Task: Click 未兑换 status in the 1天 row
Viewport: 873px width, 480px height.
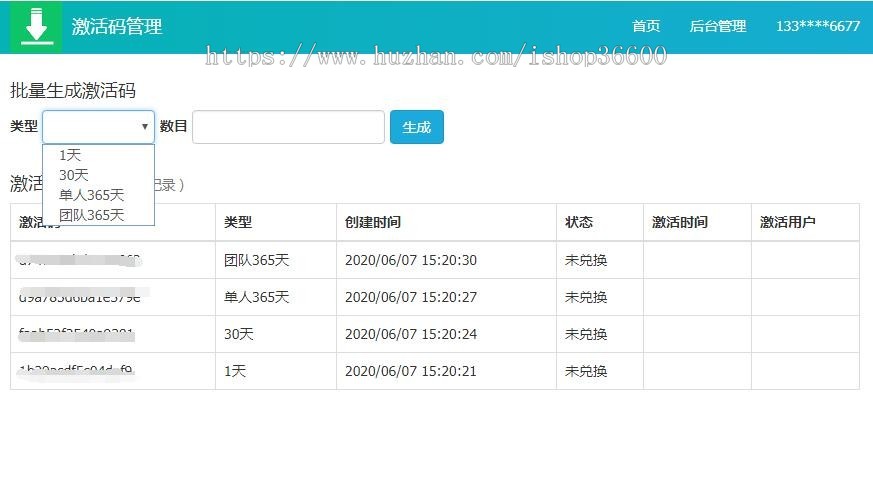Action: [x=586, y=371]
